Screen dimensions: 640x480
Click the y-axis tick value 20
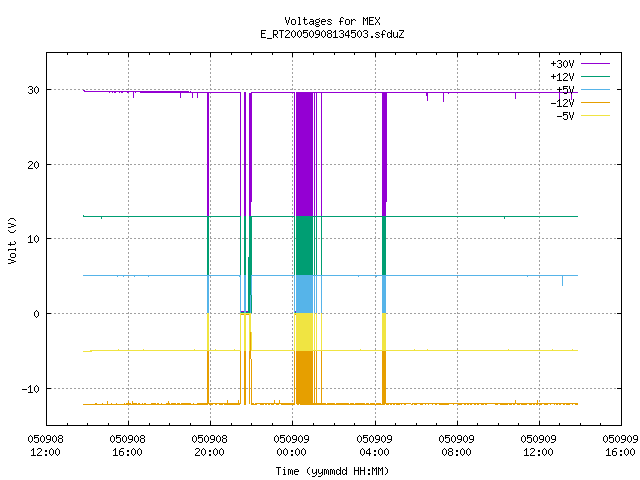click(x=33, y=165)
